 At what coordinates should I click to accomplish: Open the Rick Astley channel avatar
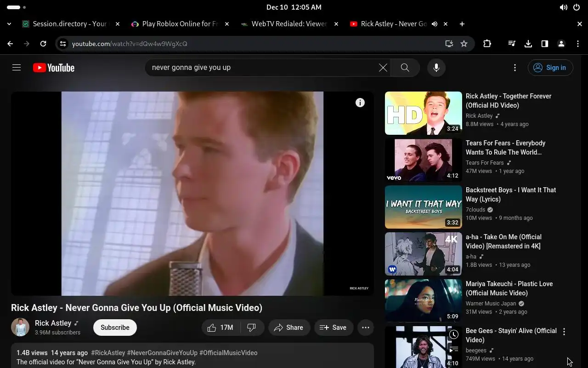(20, 327)
